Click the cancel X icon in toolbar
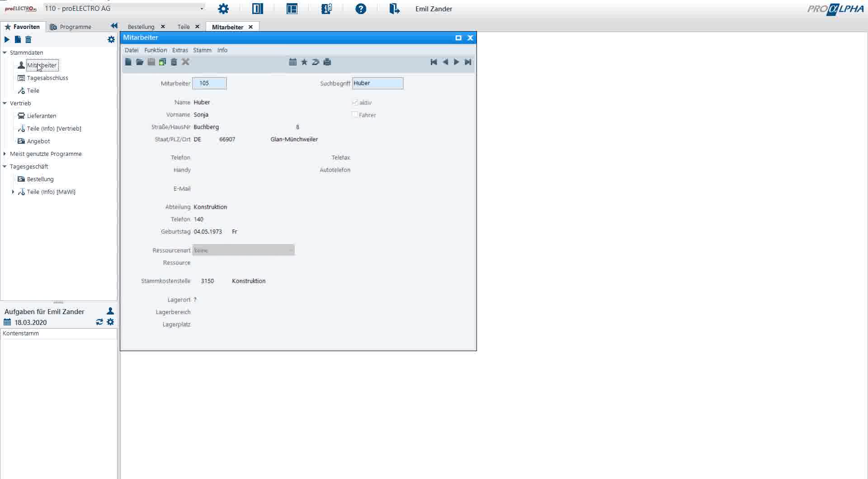868x479 pixels. click(185, 62)
